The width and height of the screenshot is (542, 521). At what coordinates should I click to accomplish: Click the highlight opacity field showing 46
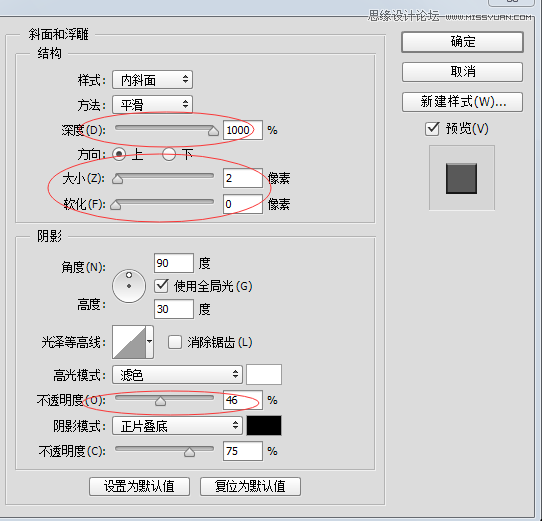click(x=243, y=400)
